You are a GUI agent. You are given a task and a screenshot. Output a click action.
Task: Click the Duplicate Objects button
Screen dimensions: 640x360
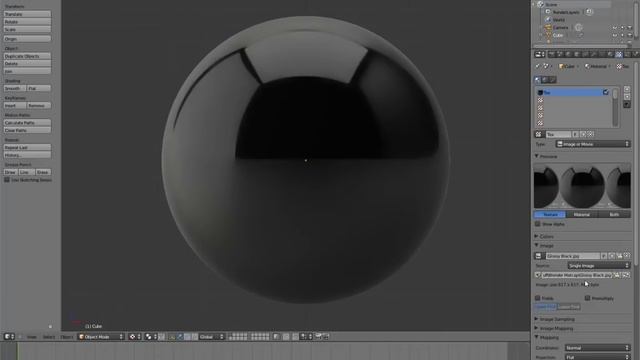click(x=27, y=56)
